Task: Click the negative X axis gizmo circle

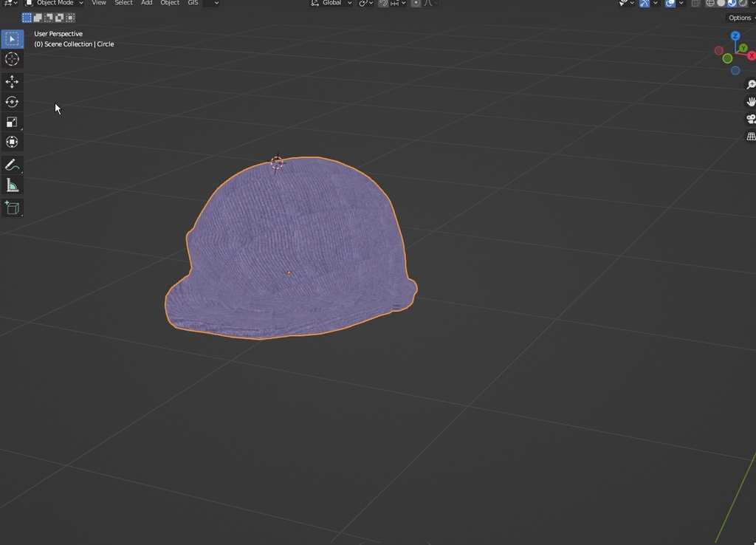Action: [x=719, y=51]
